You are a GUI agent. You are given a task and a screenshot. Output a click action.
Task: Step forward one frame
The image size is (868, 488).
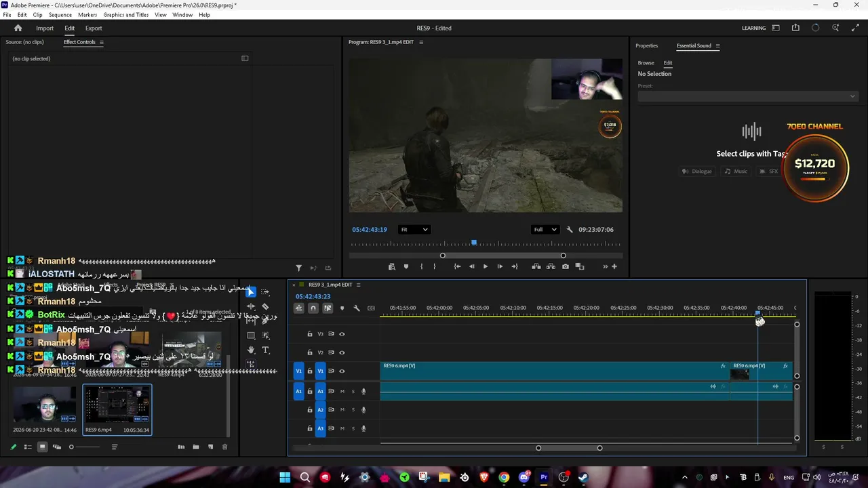click(500, 266)
